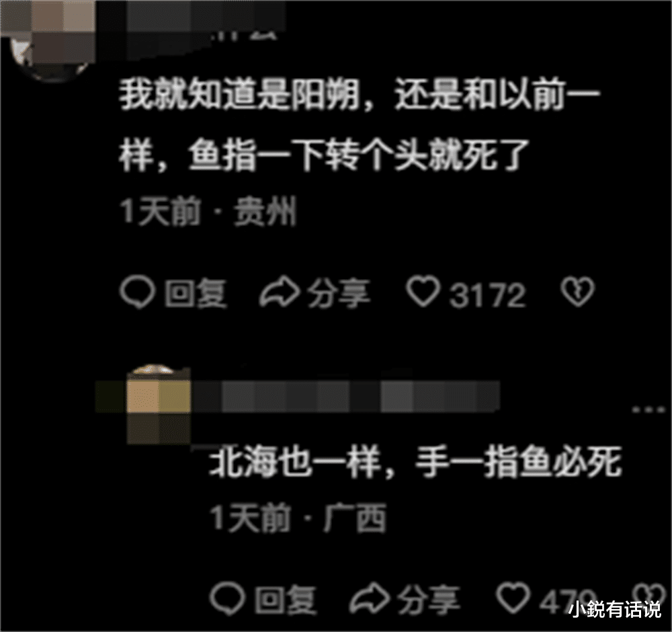
Task: Open the second commenter's avatar
Action: point(159,404)
